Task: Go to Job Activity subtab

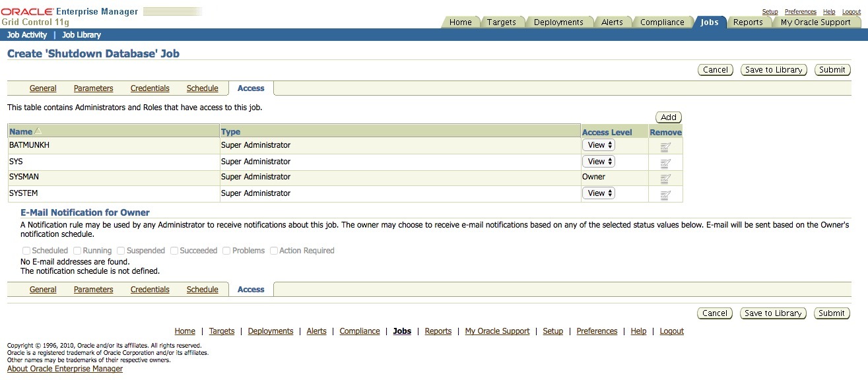Action: (27, 35)
